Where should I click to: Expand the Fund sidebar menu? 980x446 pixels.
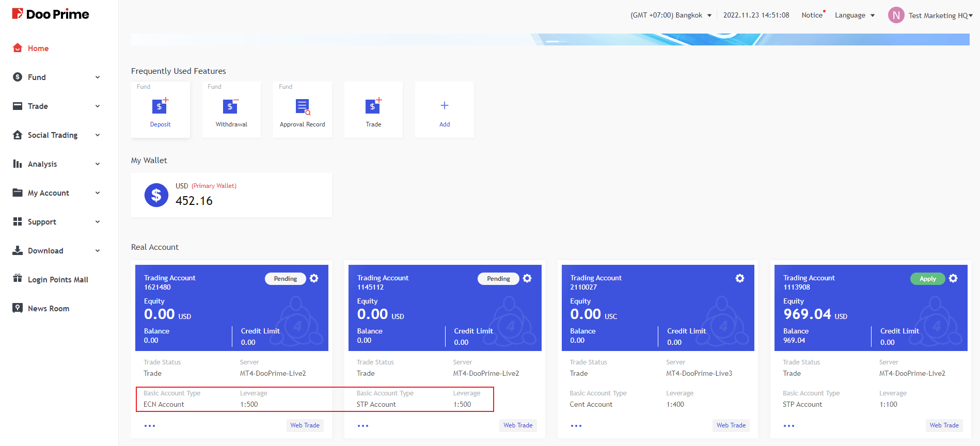(57, 77)
